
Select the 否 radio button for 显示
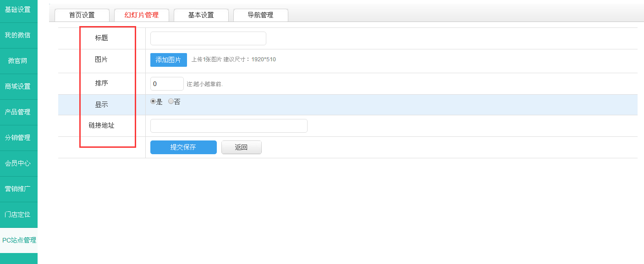[x=171, y=102]
